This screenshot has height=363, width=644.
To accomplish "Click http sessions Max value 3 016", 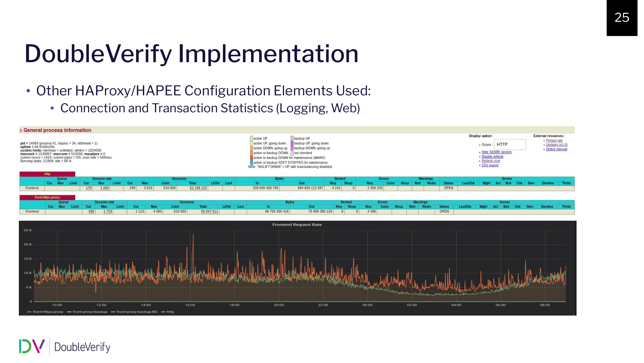I will (148, 188).
